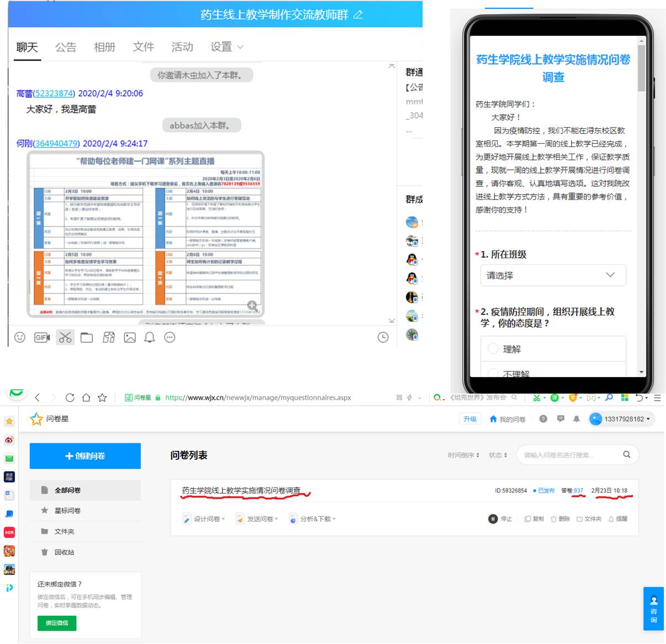
Task: Open the 13317928182 account dropdown
Action: (x=622, y=419)
